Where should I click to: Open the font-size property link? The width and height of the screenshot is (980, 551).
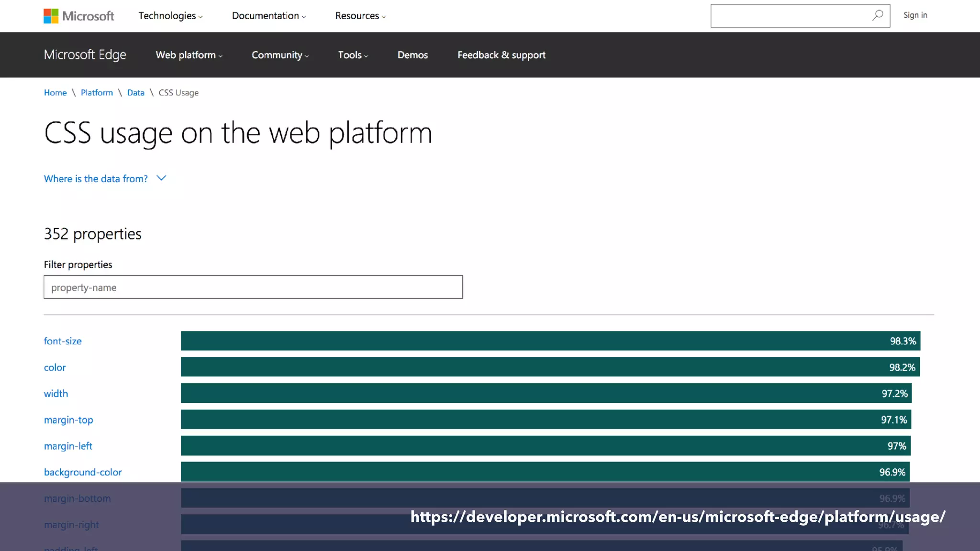click(63, 341)
